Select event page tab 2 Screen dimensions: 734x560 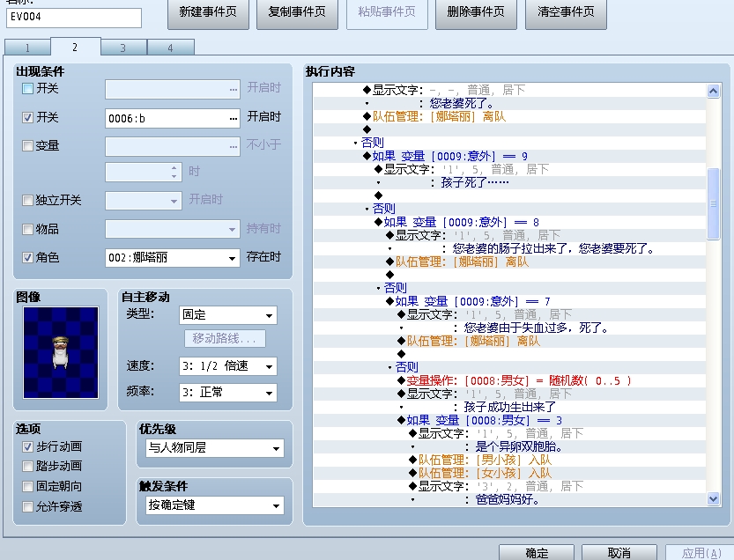click(76, 47)
